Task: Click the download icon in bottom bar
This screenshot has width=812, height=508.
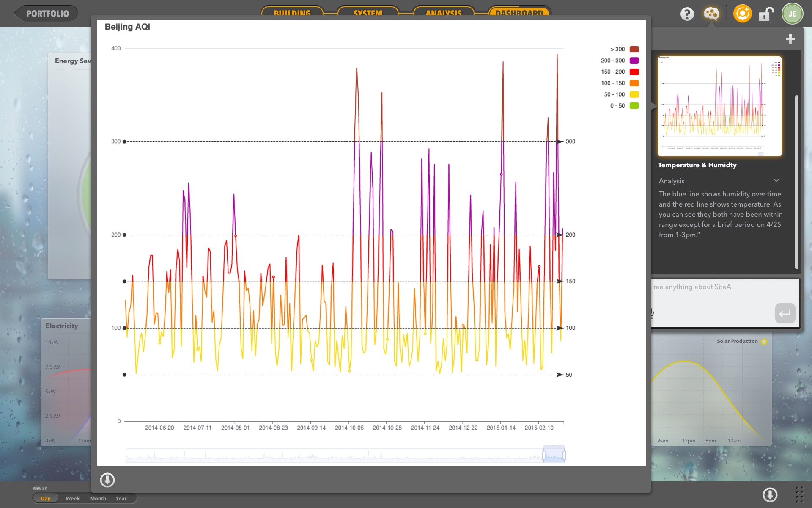Action: click(x=770, y=494)
